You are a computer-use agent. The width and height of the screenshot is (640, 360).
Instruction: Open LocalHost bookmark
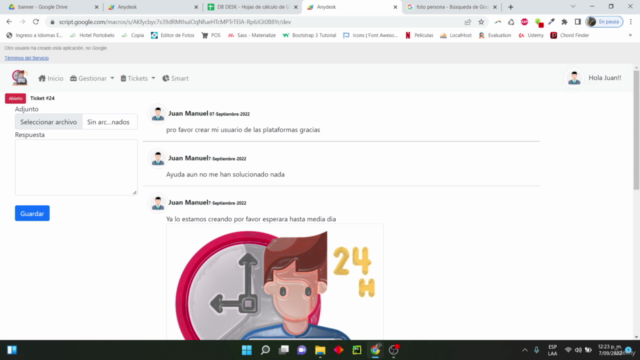click(456, 36)
